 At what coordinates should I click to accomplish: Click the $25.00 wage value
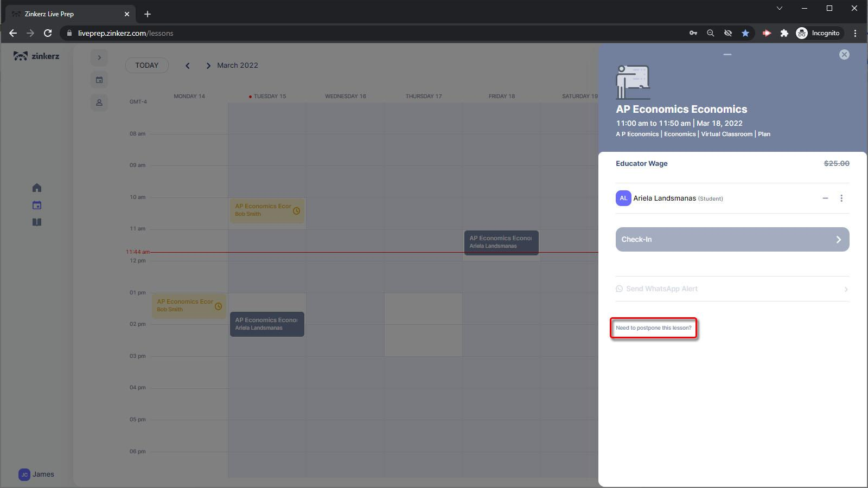(x=837, y=163)
